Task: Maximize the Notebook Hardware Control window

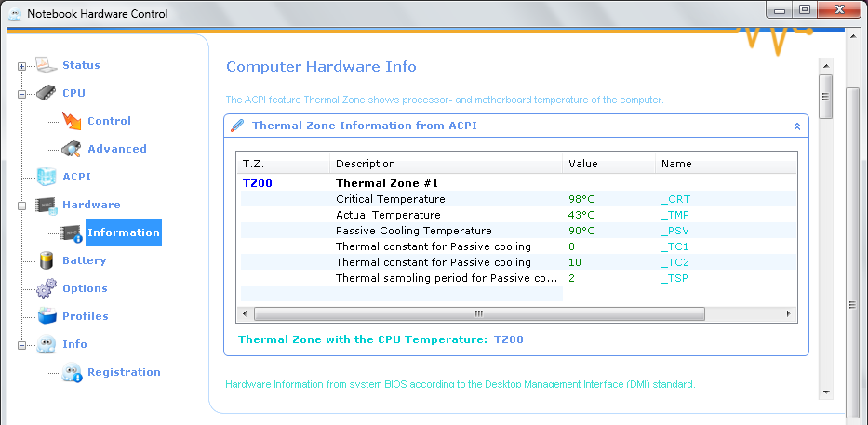Action: (805, 9)
